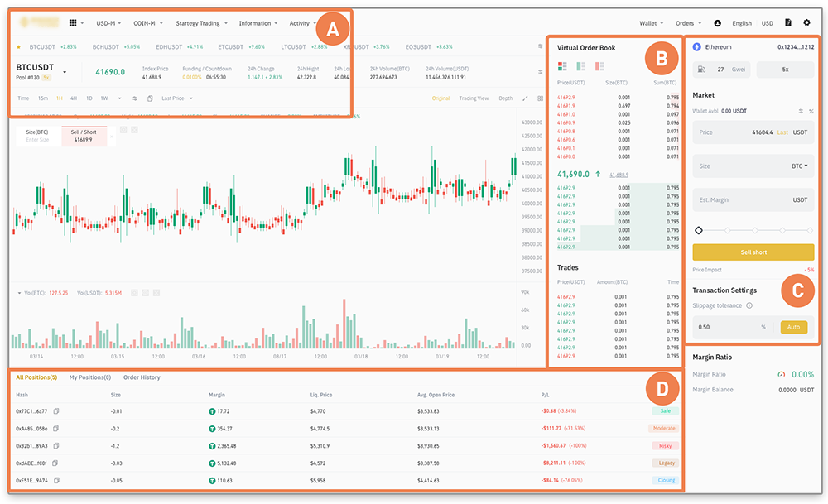Toggle the price comparison arrows next to timeframes
This screenshot has width=828, height=504.
[x=133, y=98]
